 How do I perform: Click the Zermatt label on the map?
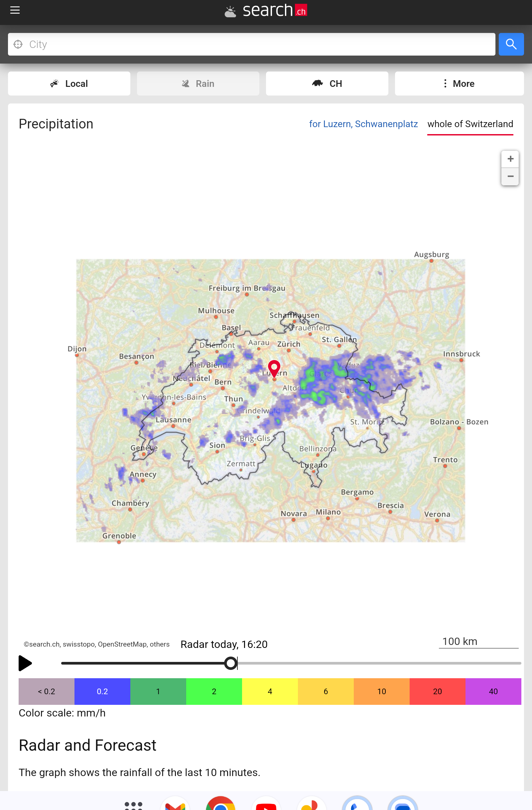coord(241,464)
